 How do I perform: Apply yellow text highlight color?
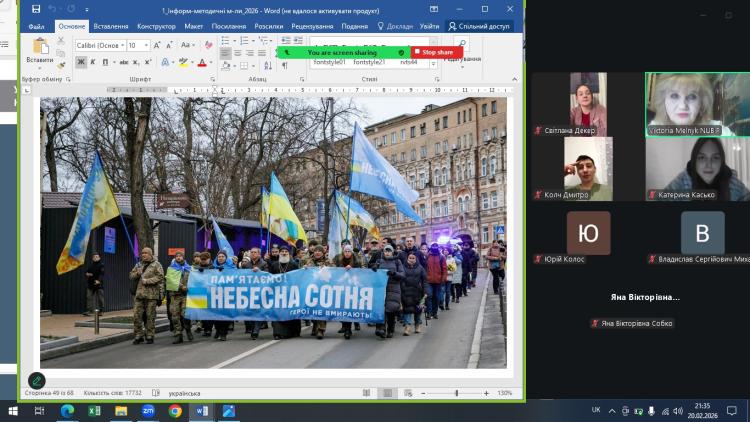184,62
